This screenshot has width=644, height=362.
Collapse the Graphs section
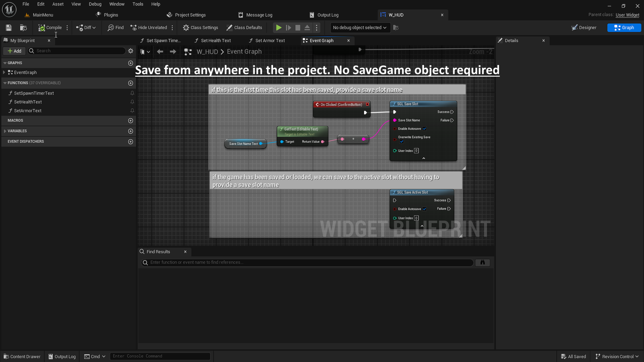(5, 63)
